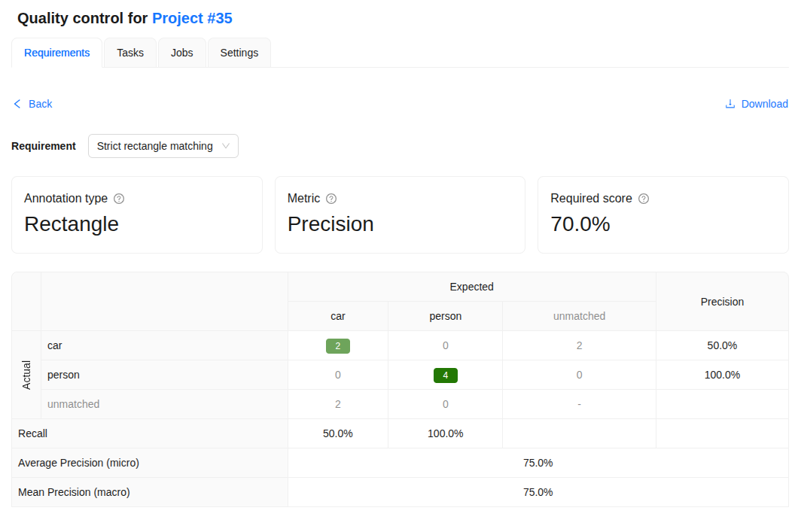Click the Download tray icon
This screenshot has width=798, height=532.
[730, 104]
